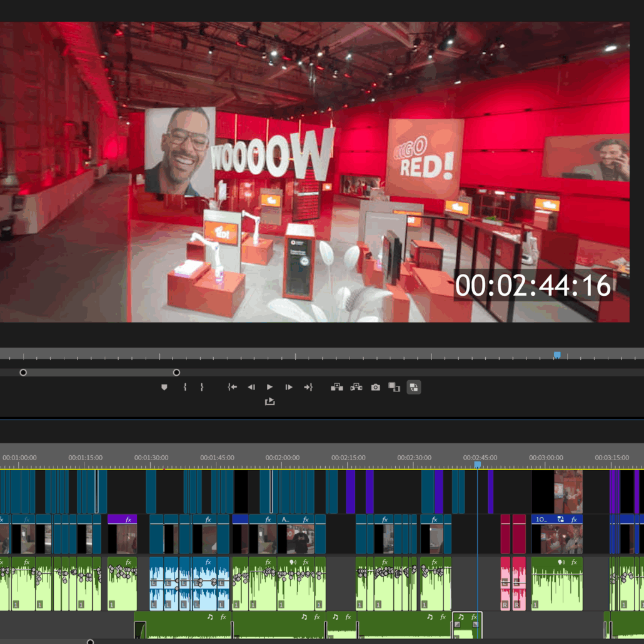Click the music note on the selected music clip
The height and width of the screenshot is (644, 644).
pos(461,617)
